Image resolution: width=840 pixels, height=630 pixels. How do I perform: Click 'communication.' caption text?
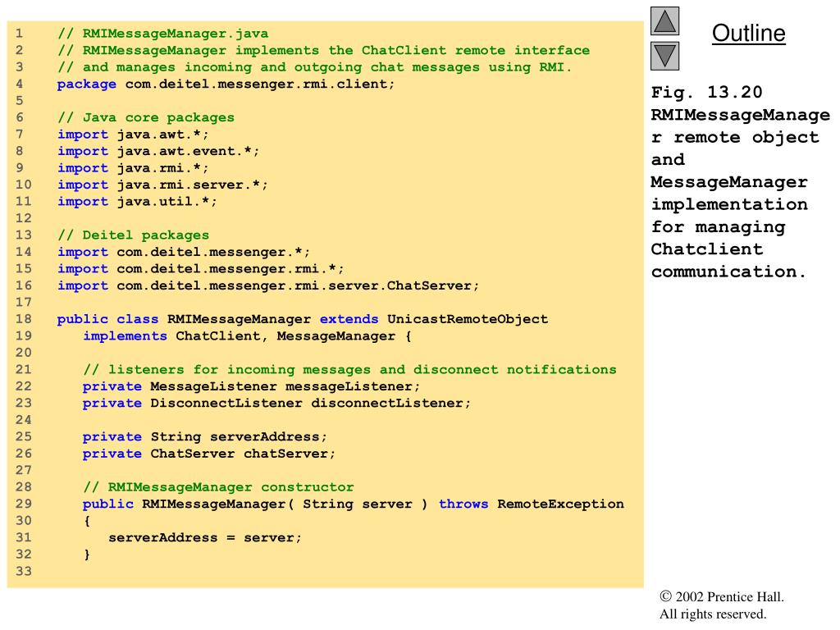pyautogui.click(x=728, y=272)
